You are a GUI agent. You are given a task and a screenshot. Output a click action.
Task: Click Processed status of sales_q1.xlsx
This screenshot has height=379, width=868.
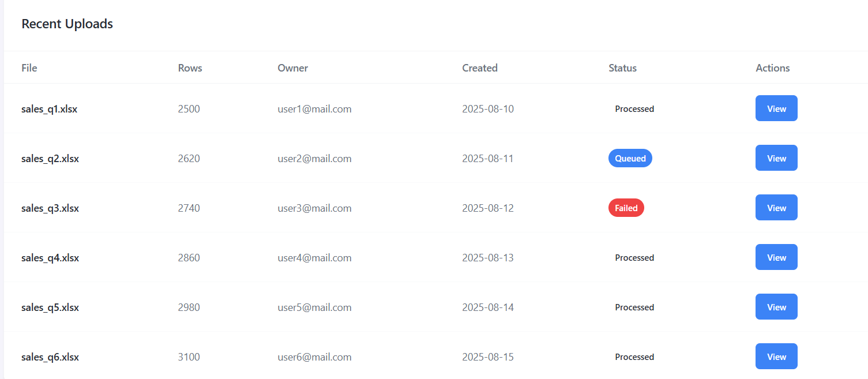point(634,108)
